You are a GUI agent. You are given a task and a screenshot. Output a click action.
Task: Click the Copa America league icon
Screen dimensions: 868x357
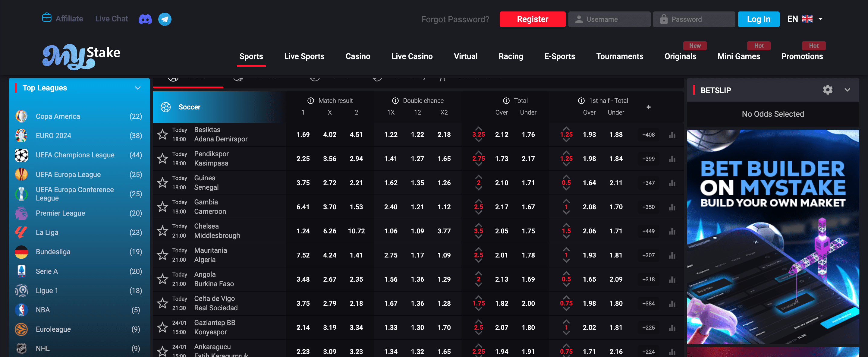coord(22,116)
